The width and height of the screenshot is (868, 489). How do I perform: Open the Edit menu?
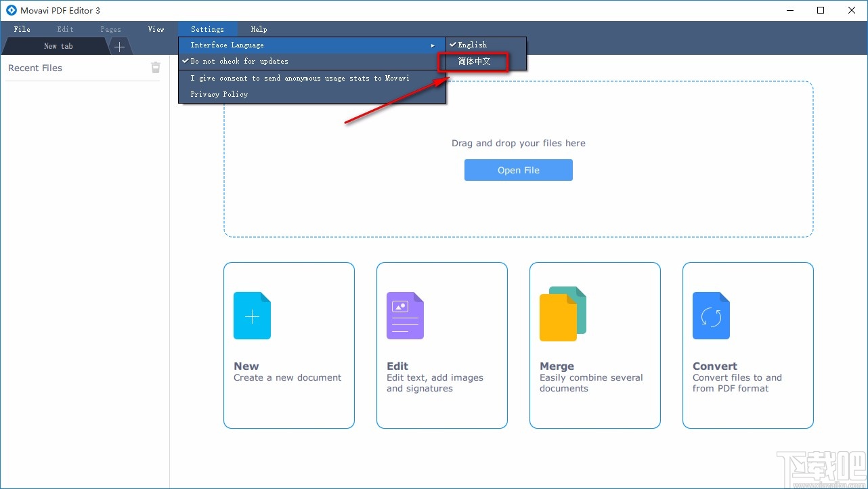[x=66, y=29]
